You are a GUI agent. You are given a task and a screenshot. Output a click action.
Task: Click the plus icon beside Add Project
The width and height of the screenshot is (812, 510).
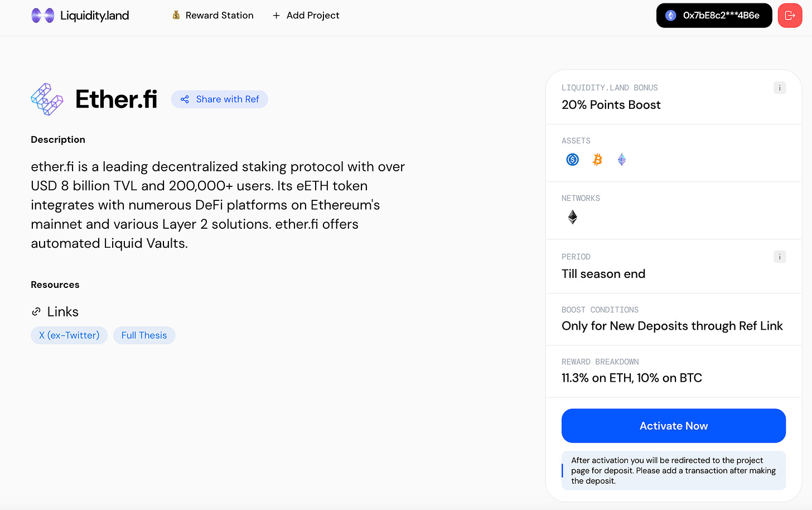tap(276, 16)
